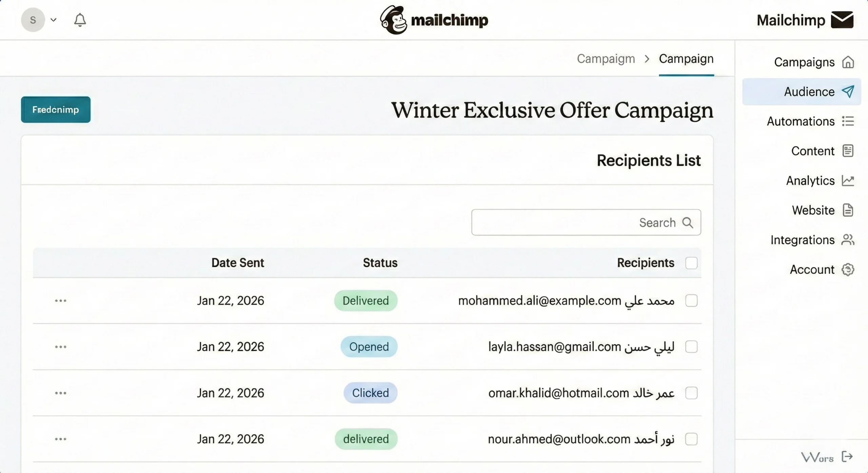Switch to the underlined Campaign tab
The width and height of the screenshot is (868, 473).
686,59
